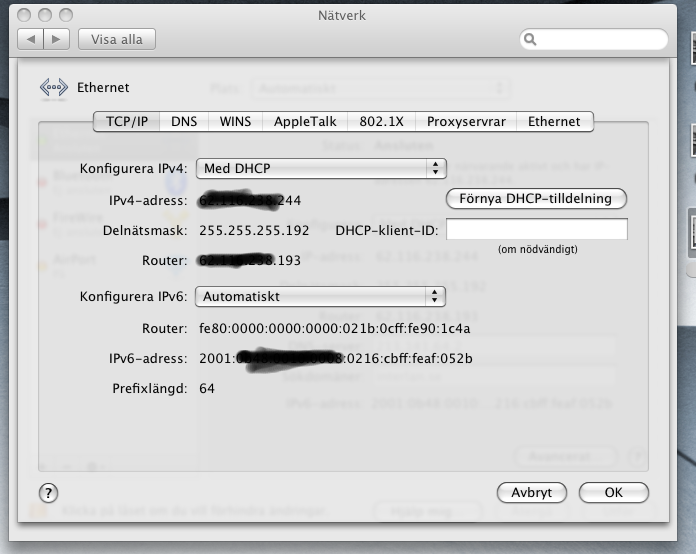696x554 pixels.
Task: Close the Nätverk window with the first title-bar button
Action: 24,15
